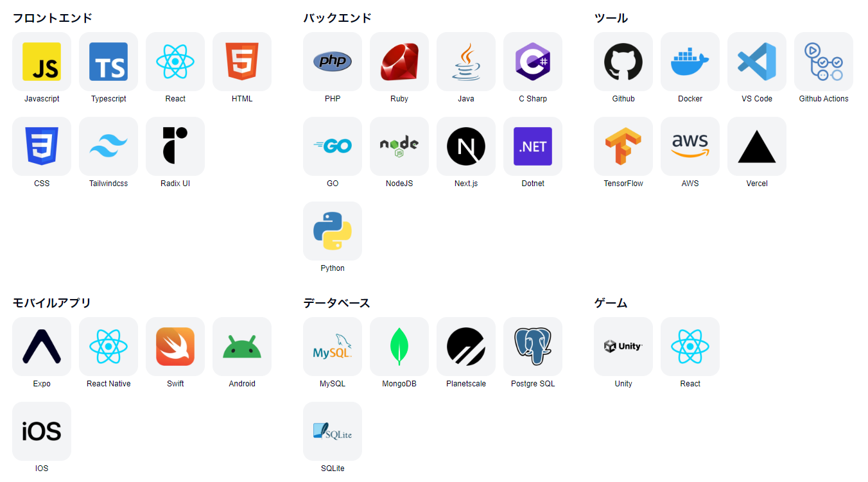The width and height of the screenshot is (868, 482).
Task: Click the NodeJS icon
Action: pyautogui.click(x=399, y=146)
